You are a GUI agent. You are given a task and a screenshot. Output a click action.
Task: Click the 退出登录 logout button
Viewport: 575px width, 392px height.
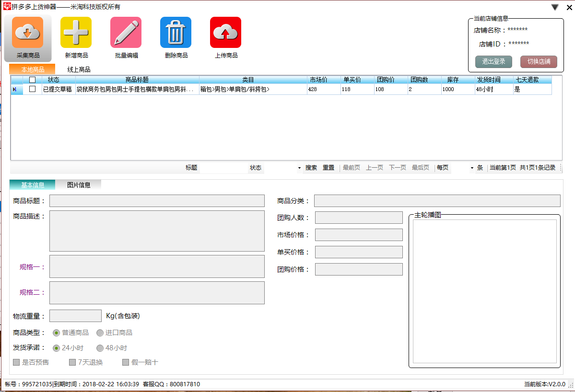494,61
